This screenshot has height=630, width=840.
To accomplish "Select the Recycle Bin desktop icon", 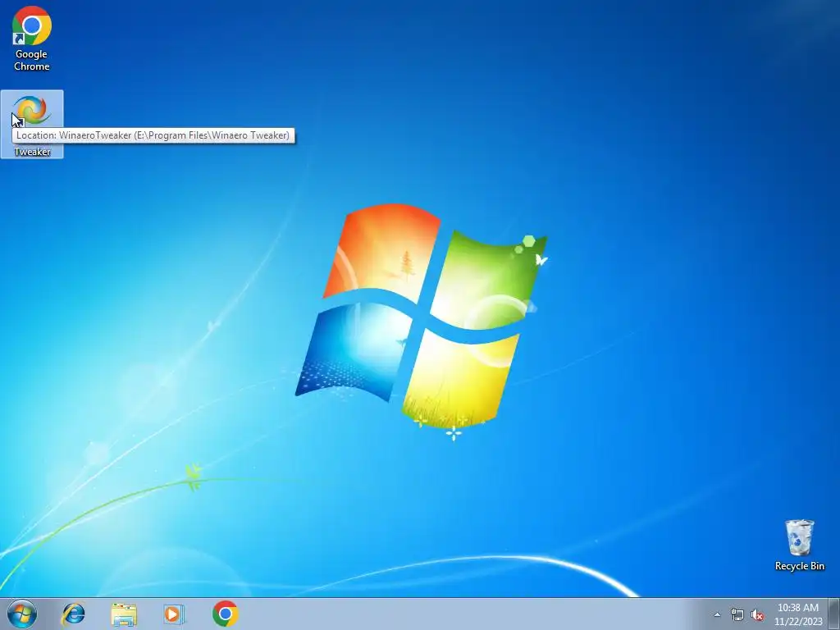I will (799, 545).
